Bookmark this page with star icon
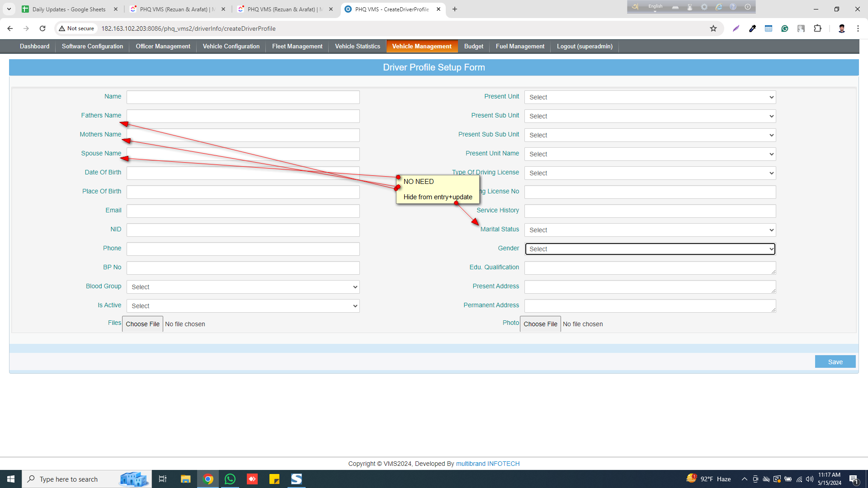 (x=713, y=28)
